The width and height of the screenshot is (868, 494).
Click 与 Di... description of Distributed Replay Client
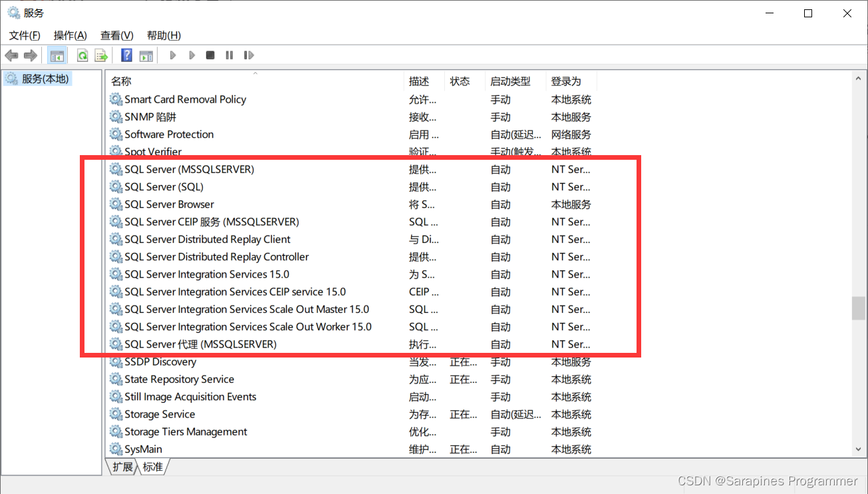(x=424, y=239)
